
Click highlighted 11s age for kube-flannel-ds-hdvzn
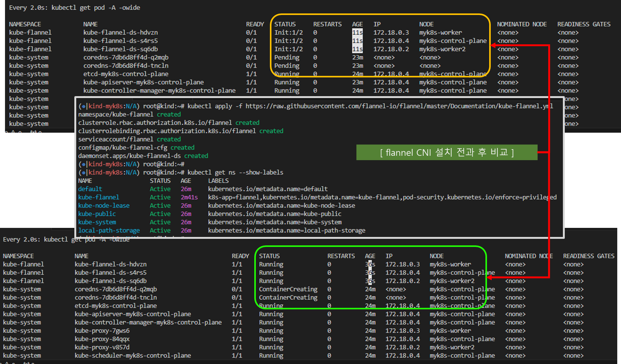pyautogui.click(x=357, y=32)
